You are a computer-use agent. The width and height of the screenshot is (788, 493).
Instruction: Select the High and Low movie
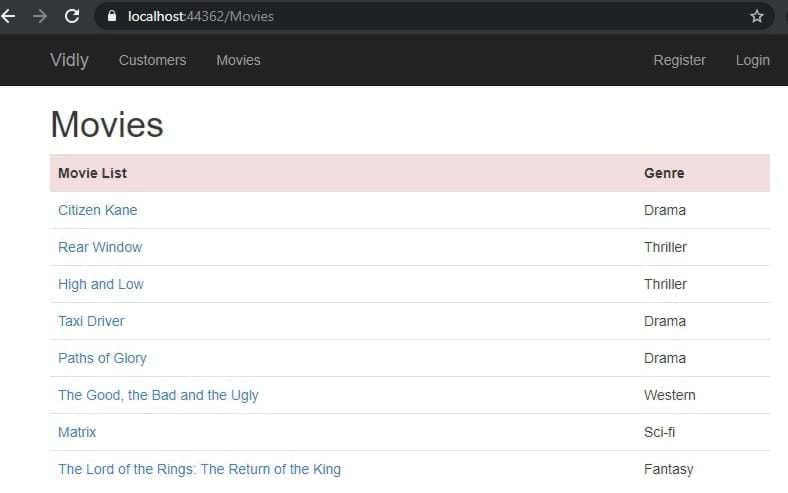[x=101, y=284]
